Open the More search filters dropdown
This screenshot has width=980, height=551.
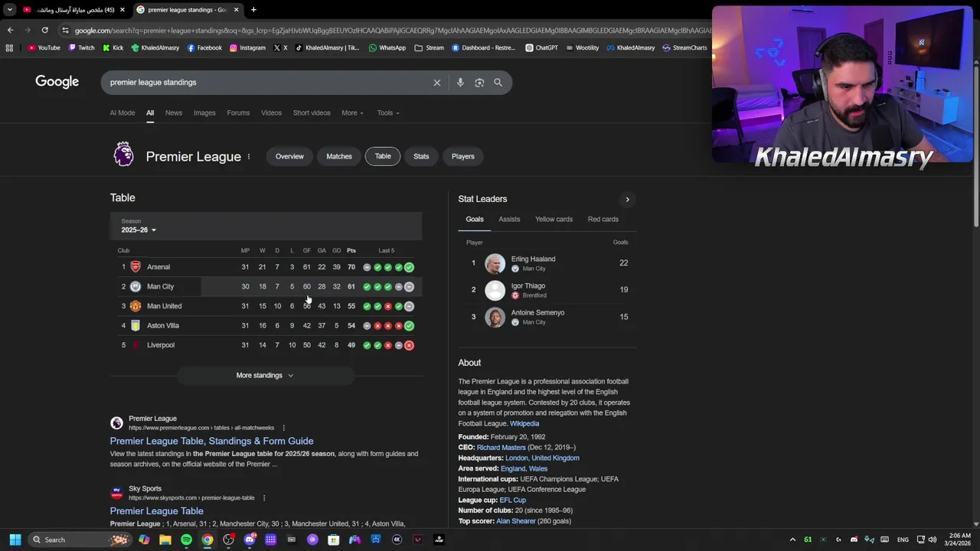pos(352,112)
